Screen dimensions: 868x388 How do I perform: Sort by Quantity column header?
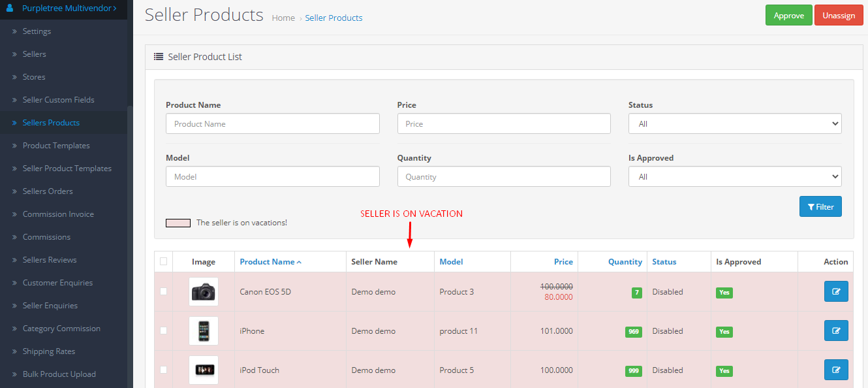[625, 262]
